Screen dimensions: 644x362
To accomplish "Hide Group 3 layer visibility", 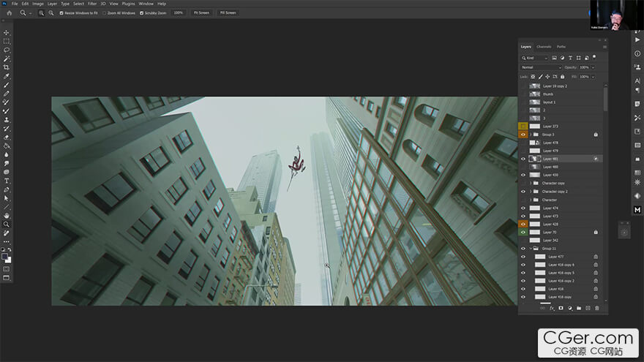I will (x=523, y=135).
